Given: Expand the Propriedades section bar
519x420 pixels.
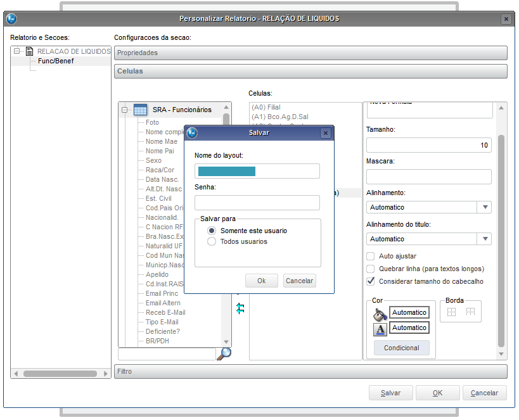Looking at the screenshot, I should (311, 53).
